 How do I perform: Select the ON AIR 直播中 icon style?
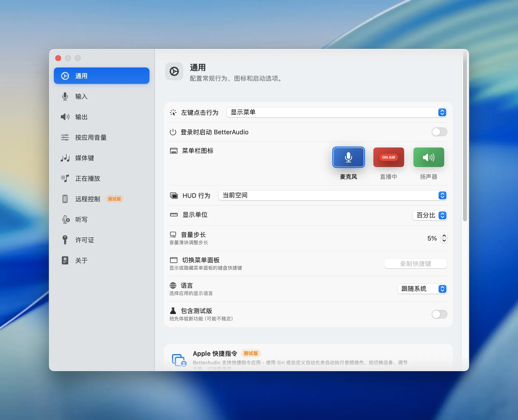[388, 157]
